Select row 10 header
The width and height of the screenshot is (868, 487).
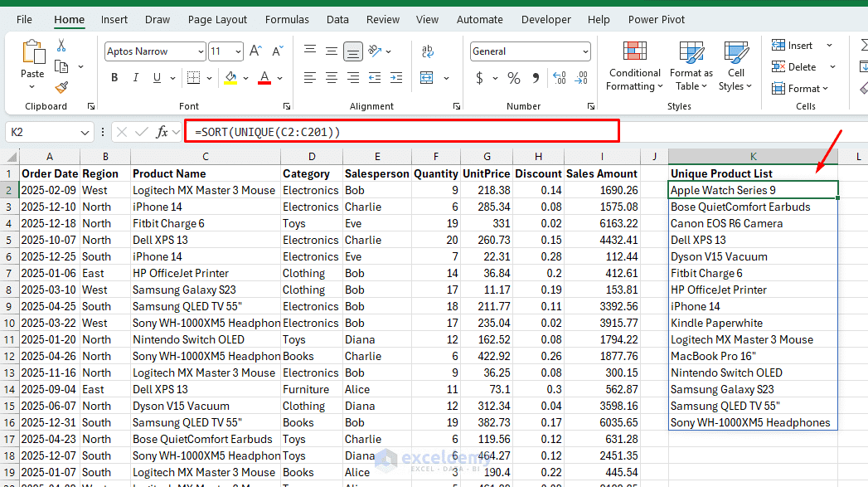(x=9, y=323)
